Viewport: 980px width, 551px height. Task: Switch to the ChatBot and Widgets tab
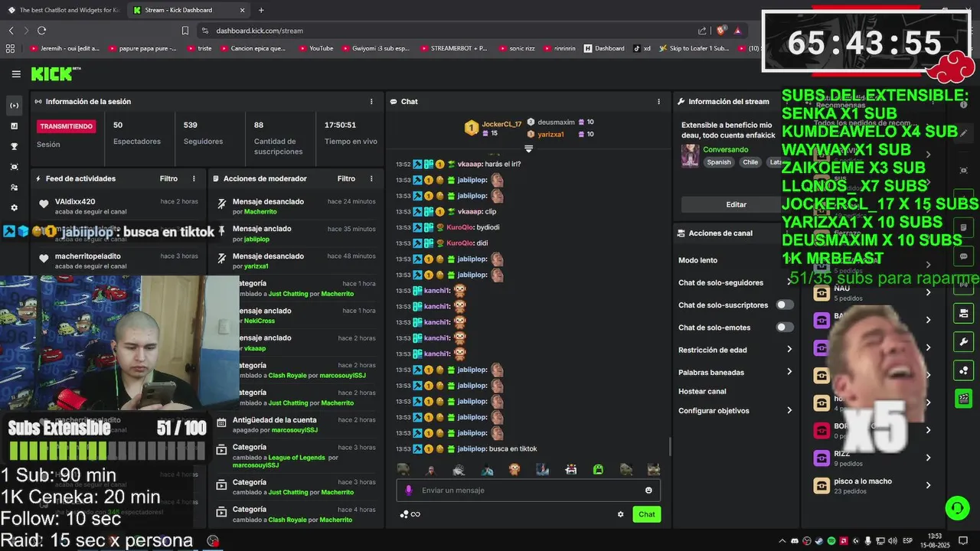coord(63,10)
